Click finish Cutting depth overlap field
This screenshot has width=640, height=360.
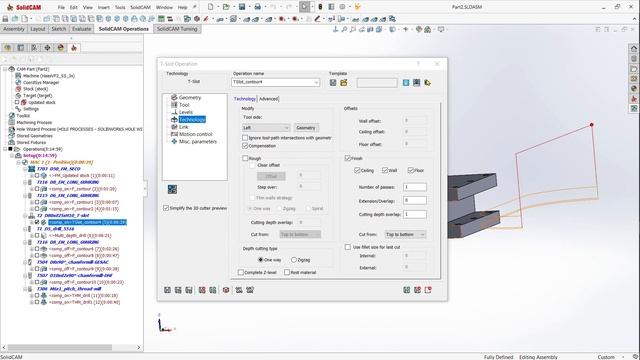pos(415,214)
